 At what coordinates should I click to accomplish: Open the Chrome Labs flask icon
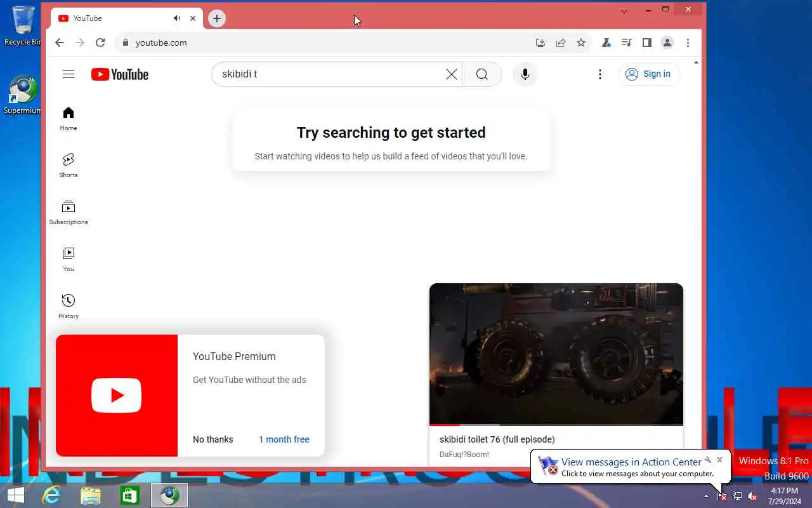point(606,43)
